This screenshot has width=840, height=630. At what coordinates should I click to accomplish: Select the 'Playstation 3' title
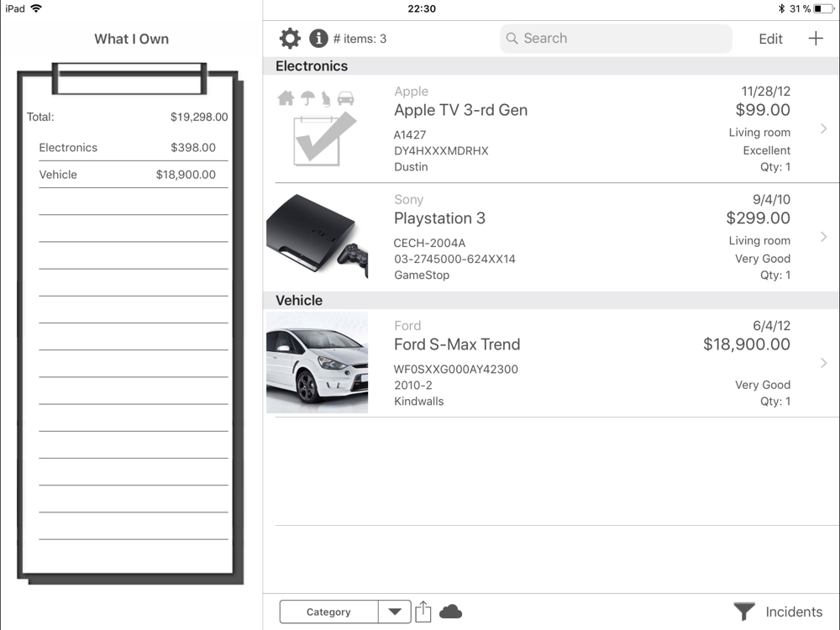pos(439,218)
